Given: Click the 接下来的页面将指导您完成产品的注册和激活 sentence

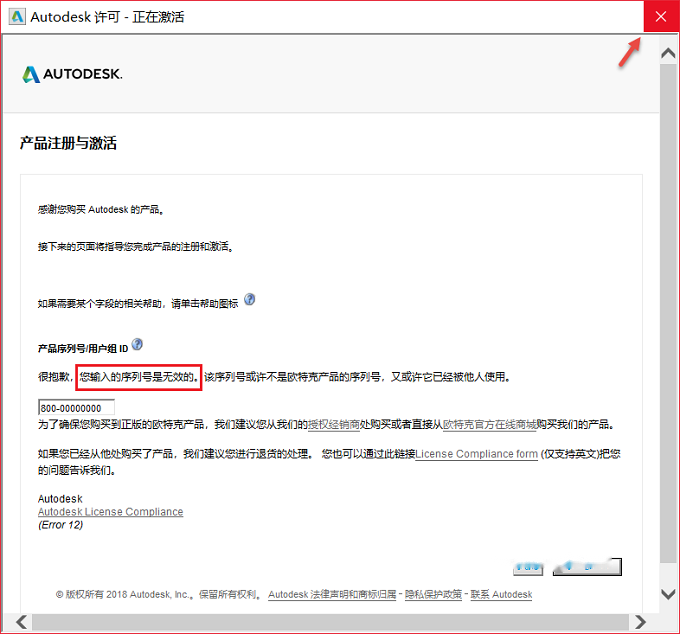Looking at the screenshot, I should click(135, 247).
